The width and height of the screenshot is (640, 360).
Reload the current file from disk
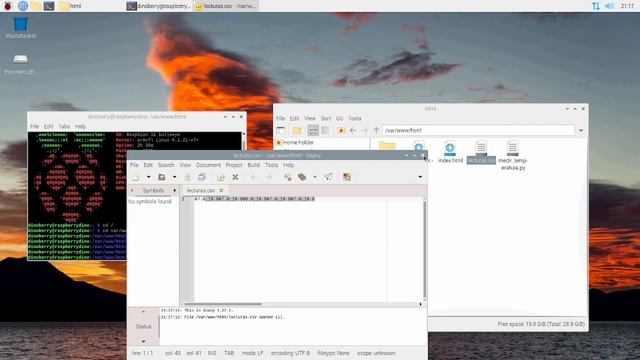pyautogui.click(x=221, y=177)
